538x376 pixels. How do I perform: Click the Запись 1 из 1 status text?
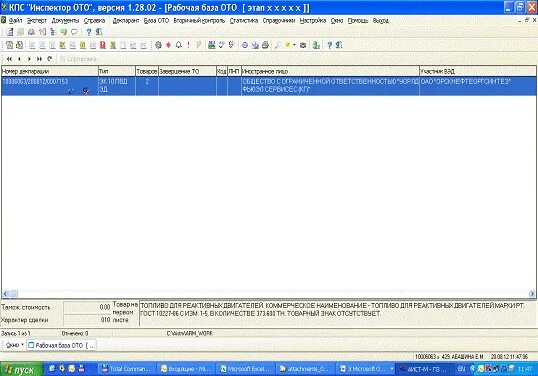(16, 333)
